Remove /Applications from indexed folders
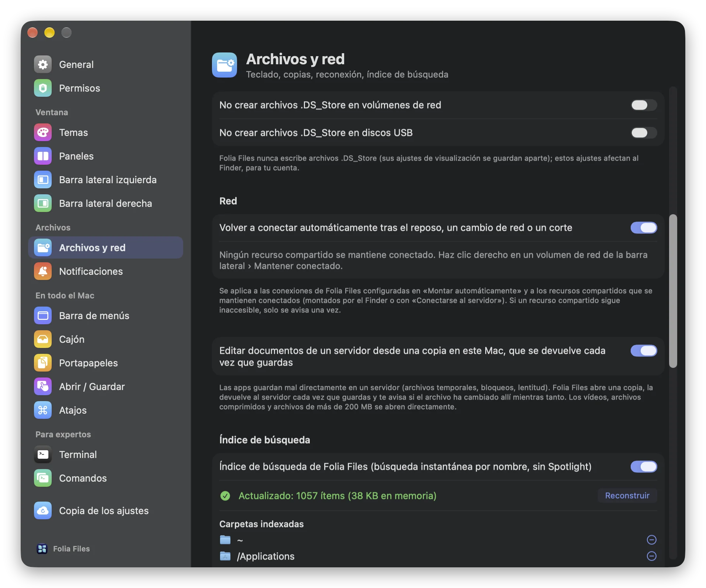This screenshot has width=706, height=588. (x=652, y=556)
